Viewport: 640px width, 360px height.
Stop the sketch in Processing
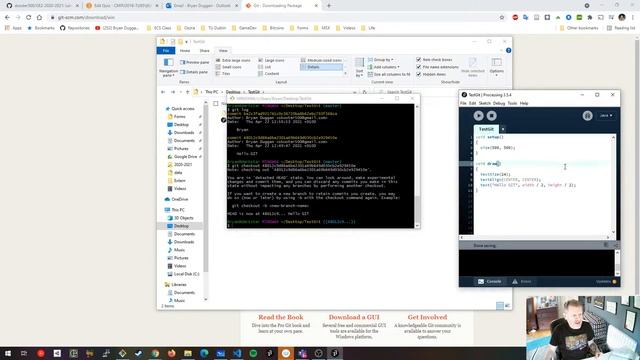(x=491, y=116)
